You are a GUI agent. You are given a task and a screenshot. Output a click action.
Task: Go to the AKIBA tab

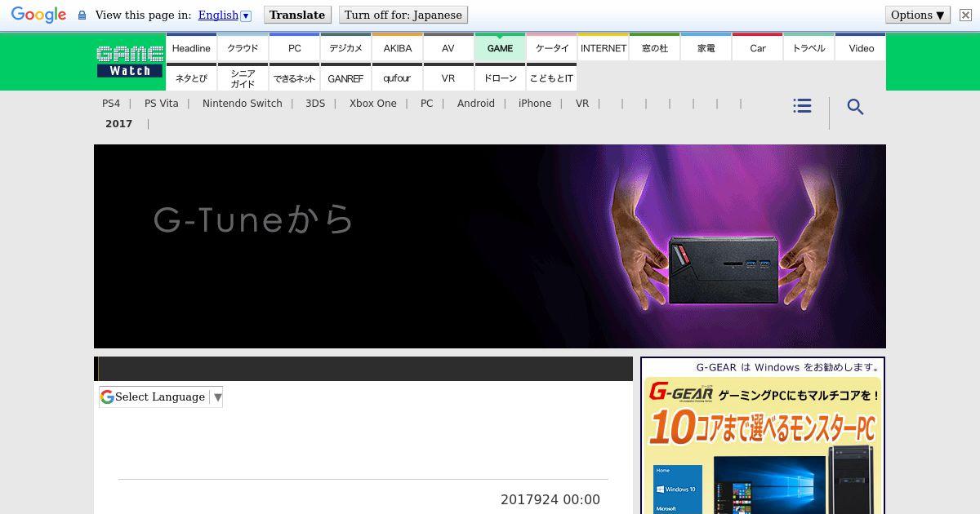tap(397, 47)
